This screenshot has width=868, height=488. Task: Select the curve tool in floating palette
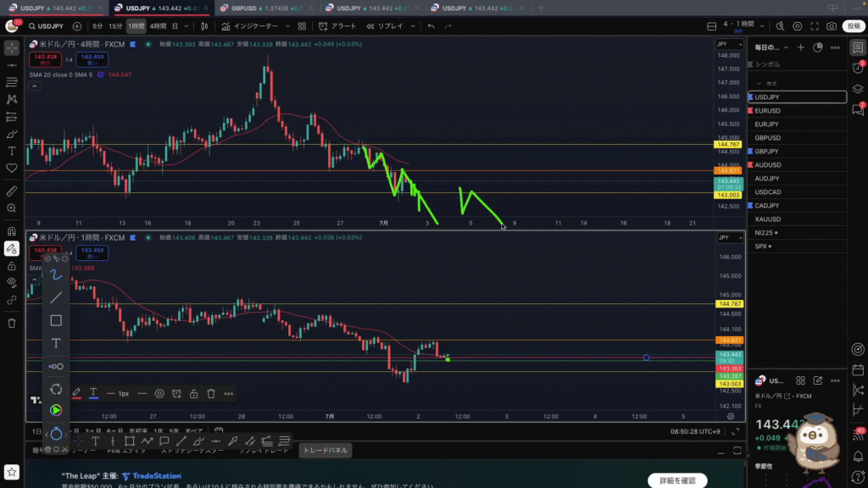click(x=56, y=275)
